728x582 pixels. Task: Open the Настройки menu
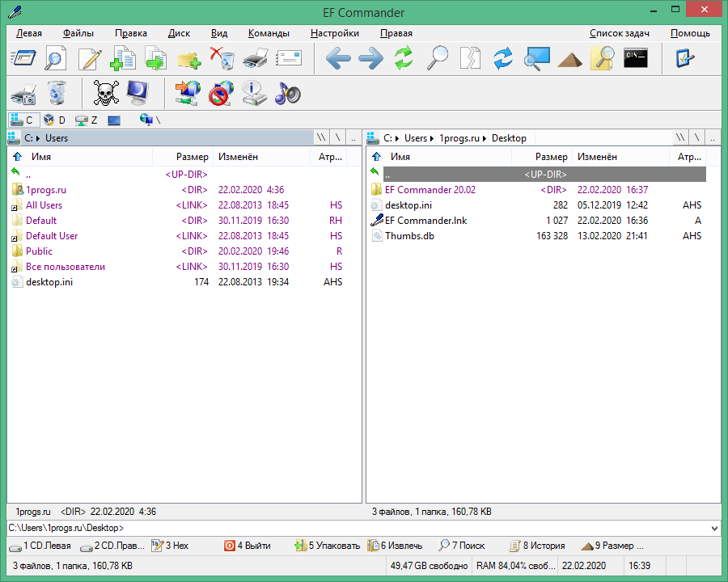334,33
